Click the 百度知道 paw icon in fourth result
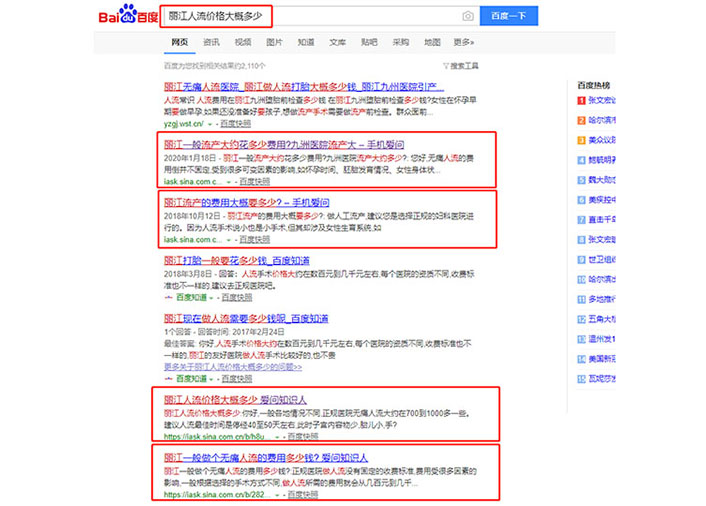 click(x=167, y=297)
